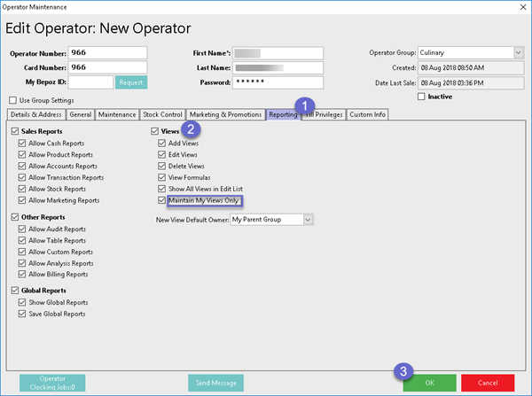Open the Stock Control tab
The image size is (532, 396).
click(164, 114)
